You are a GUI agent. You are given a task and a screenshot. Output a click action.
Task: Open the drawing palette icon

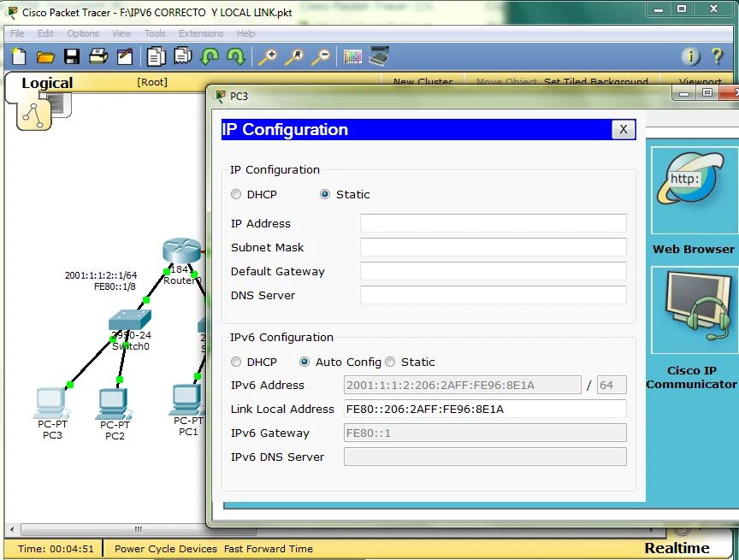pos(352,57)
